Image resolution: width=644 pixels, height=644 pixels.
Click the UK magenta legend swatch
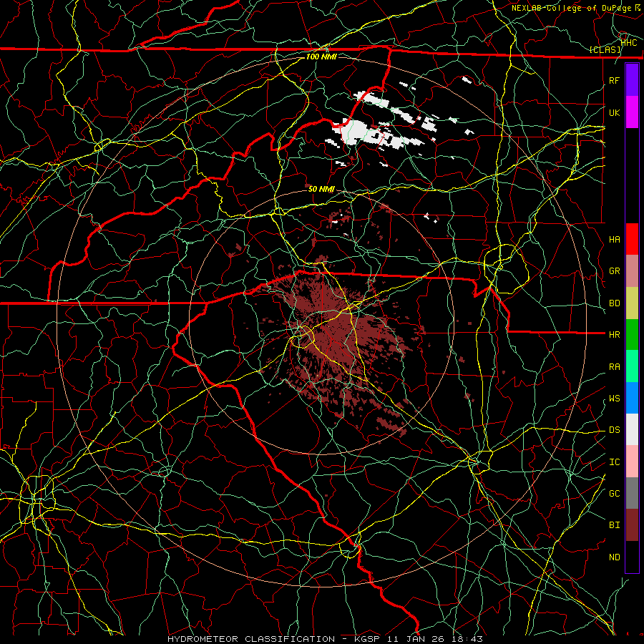[x=632, y=112]
